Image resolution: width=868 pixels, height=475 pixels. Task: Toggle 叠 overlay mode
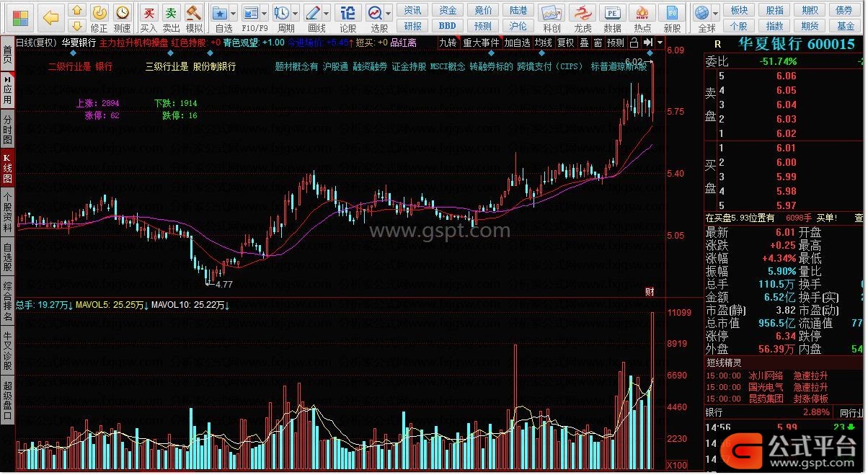(584, 43)
